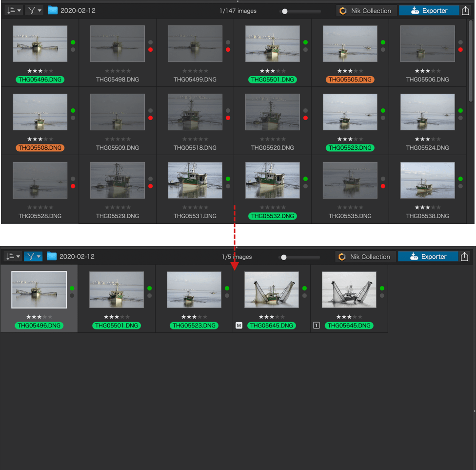Set three stars on THG05528.DNG

40,207
